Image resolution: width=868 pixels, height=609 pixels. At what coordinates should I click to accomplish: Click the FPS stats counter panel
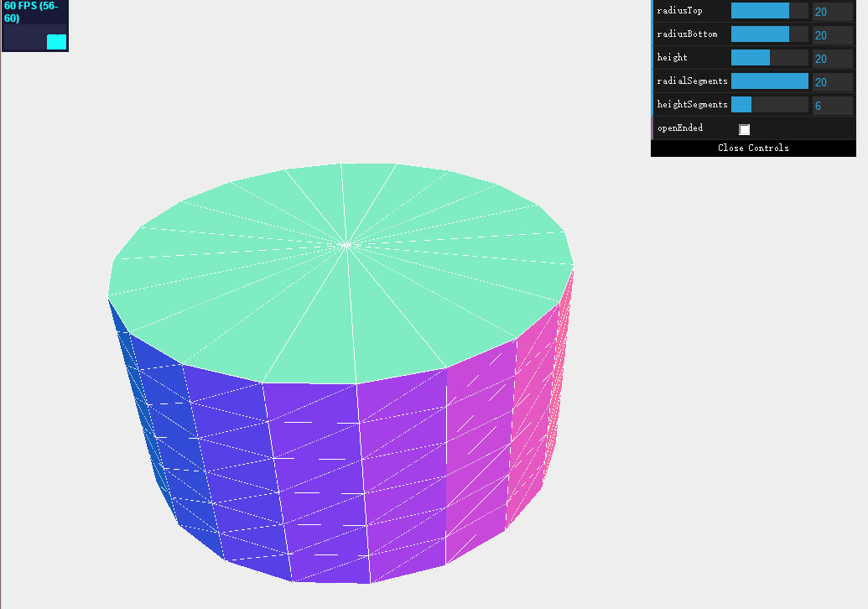click(x=34, y=25)
